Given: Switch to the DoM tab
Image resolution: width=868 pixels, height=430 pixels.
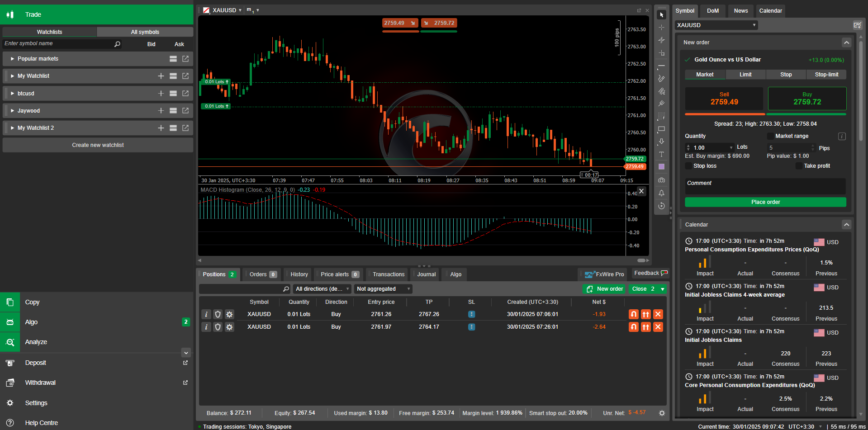Looking at the screenshot, I should click(713, 11).
